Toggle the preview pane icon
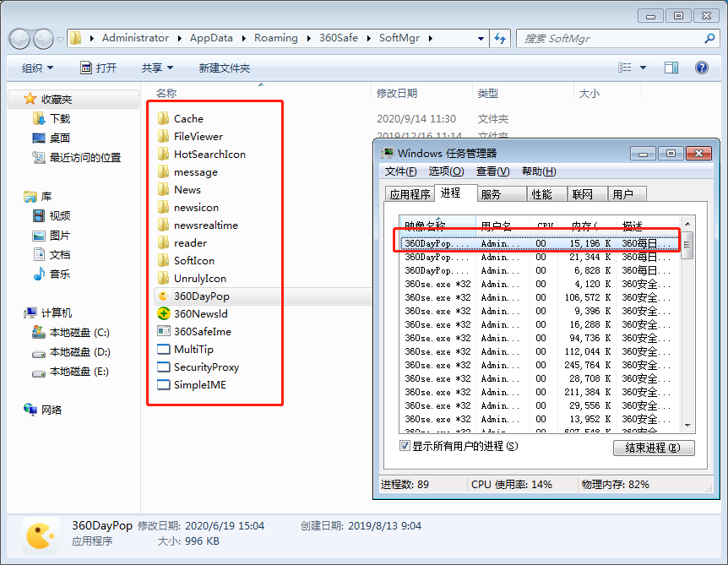This screenshot has height=565, width=728. [x=671, y=68]
